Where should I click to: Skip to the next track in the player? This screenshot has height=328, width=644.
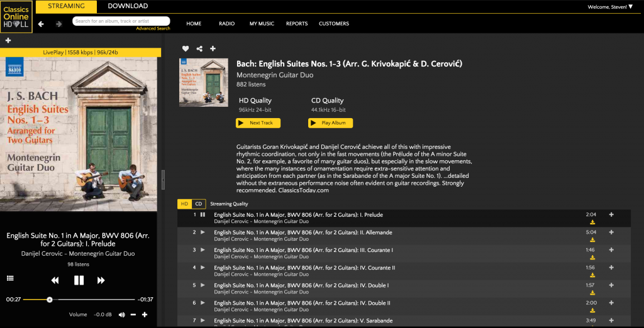(101, 280)
